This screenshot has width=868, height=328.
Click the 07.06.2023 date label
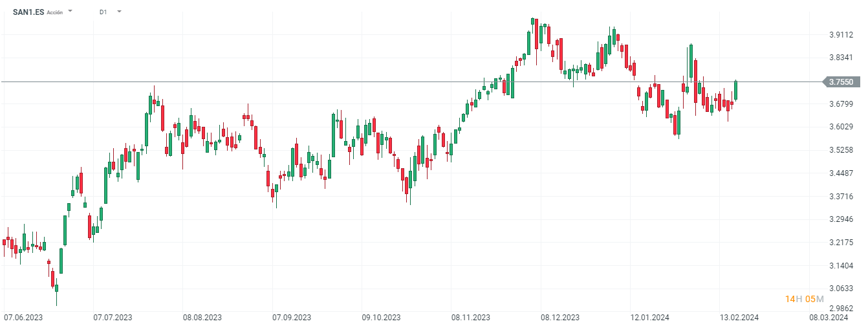23,318
